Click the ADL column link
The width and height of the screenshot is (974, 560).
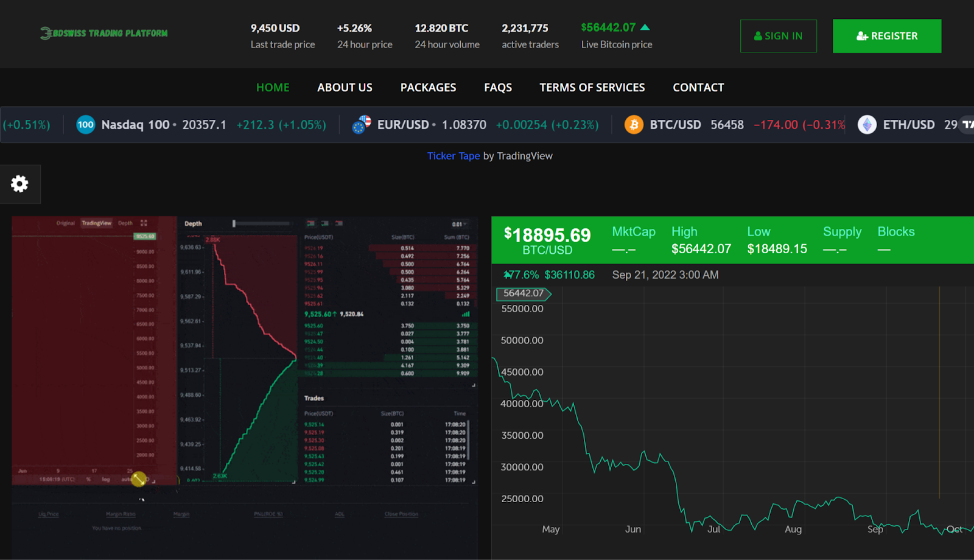pos(340,514)
